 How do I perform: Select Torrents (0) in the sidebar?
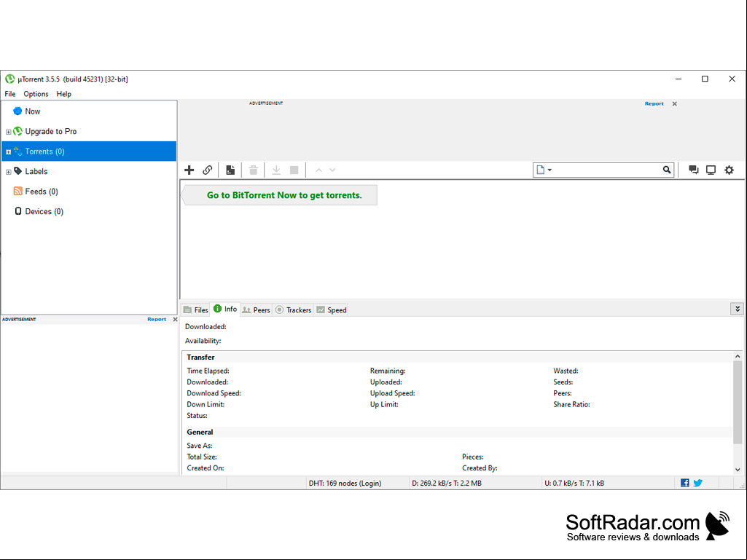tap(89, 151)
